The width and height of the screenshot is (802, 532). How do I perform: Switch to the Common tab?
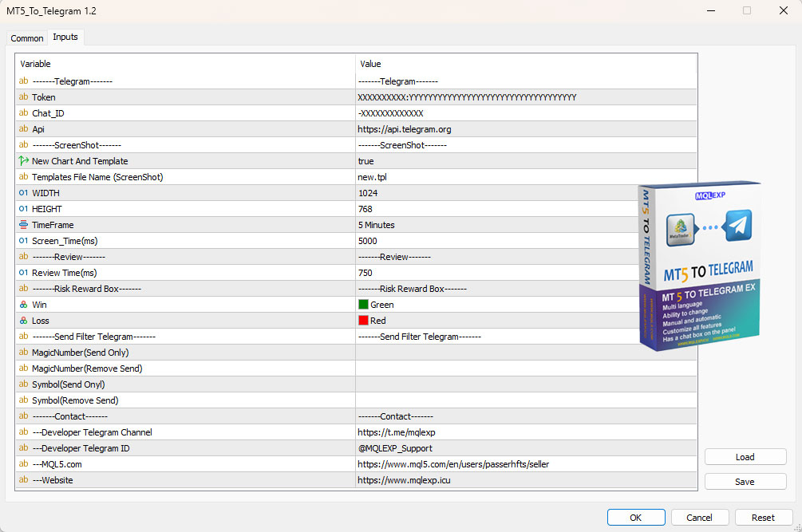point(26,37)
